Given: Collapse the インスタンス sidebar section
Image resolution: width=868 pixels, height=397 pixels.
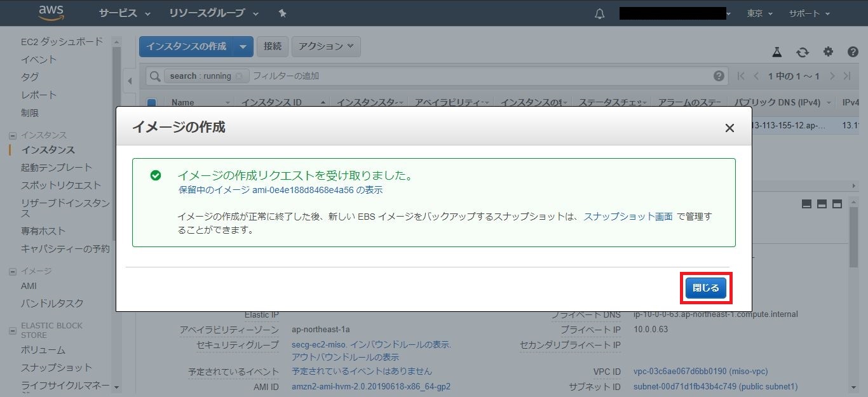Looking at the screenshot, I should 12,135.
